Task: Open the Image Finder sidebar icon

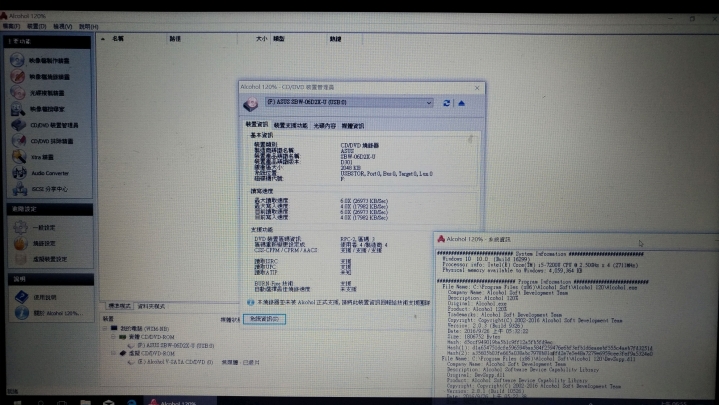Action: tap(17, 109)
